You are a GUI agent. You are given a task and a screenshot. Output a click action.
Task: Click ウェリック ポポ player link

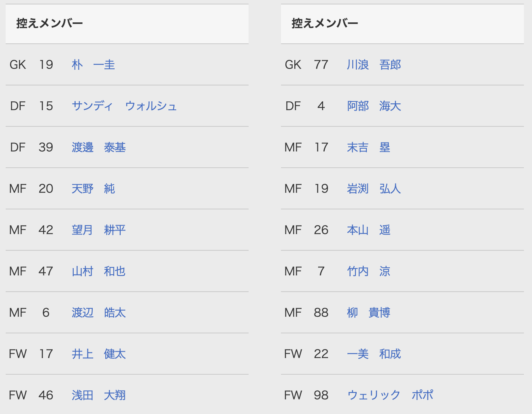tap(390, 395)
